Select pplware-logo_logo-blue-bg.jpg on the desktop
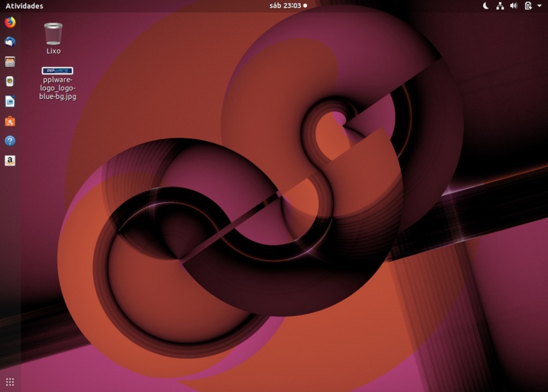The image size is (548, 392). click(57, 71)
